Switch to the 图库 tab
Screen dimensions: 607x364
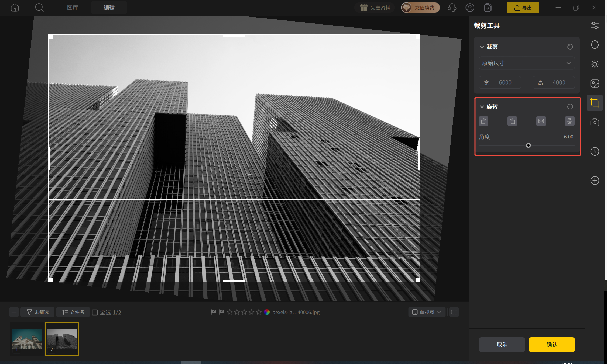(x=73, y=8)
